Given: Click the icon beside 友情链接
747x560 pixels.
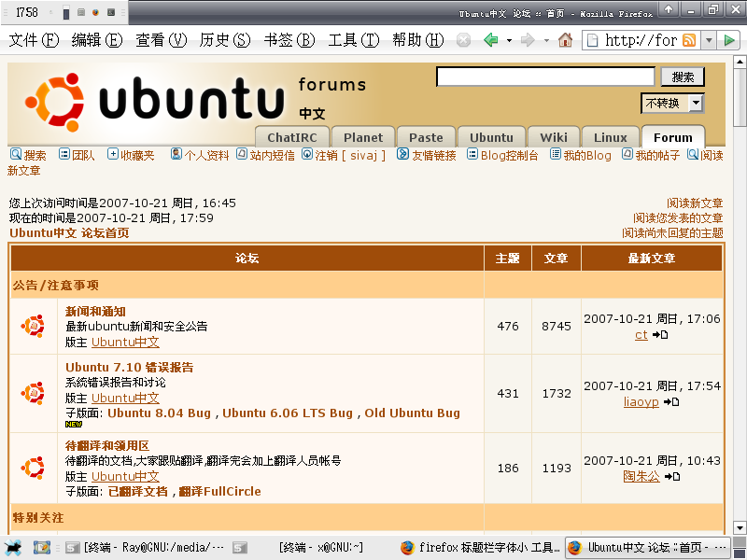Looking at the screenshot, I should tap(403, 154).
